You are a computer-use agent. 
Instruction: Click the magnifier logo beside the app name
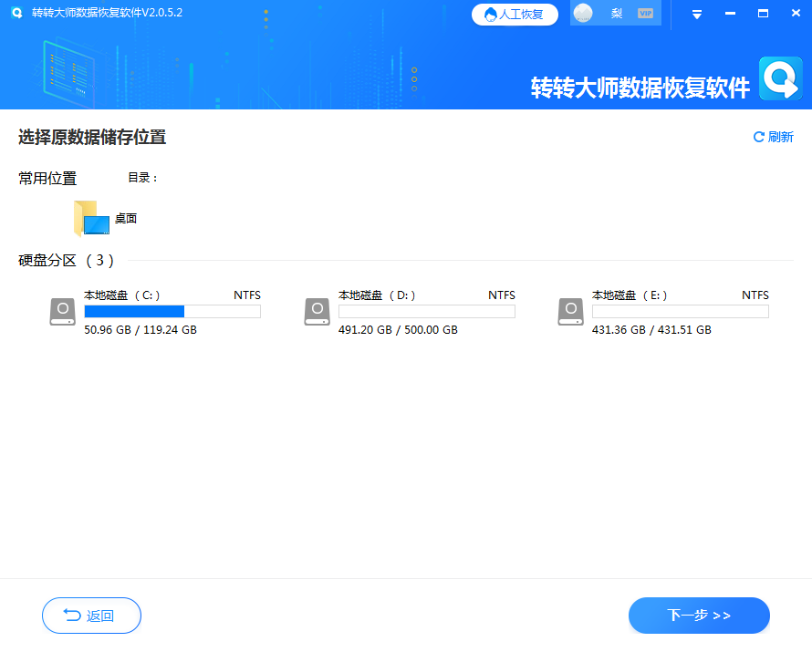click(780, 78)
